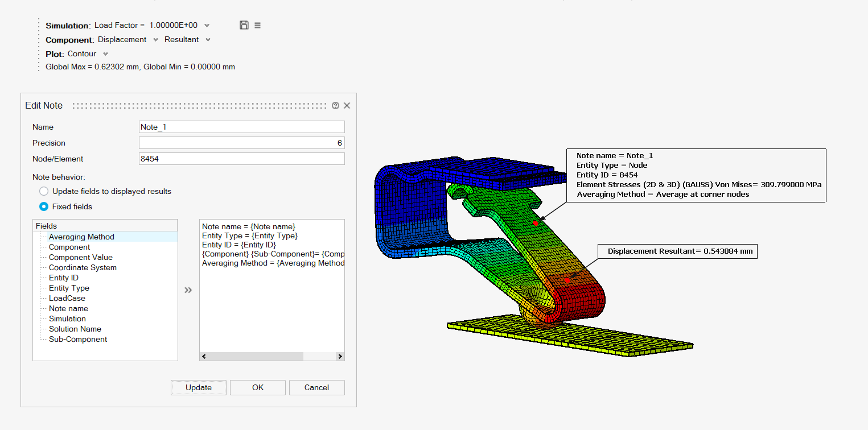Click the Edit Note help icon
Screen dimensions: 868x430
(x=335, y=106)
